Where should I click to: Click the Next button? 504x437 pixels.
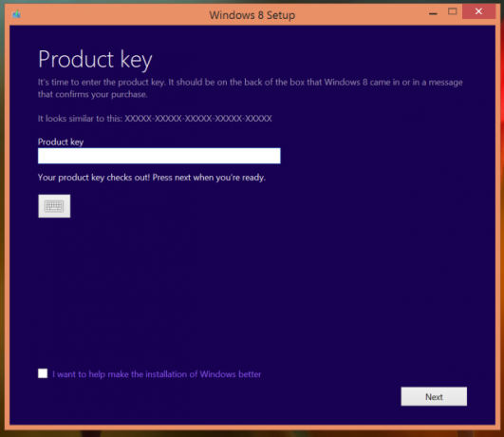[434, 396]
